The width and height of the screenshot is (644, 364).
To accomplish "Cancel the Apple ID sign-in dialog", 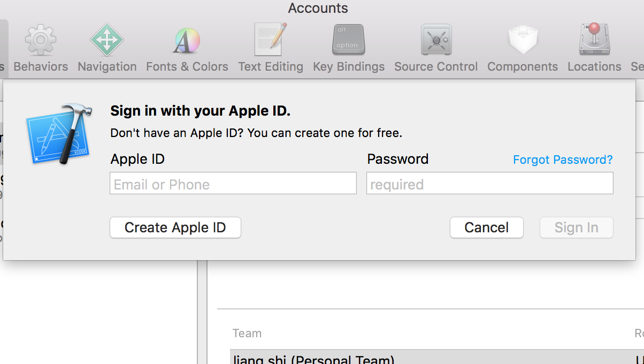I will point(486,227).
